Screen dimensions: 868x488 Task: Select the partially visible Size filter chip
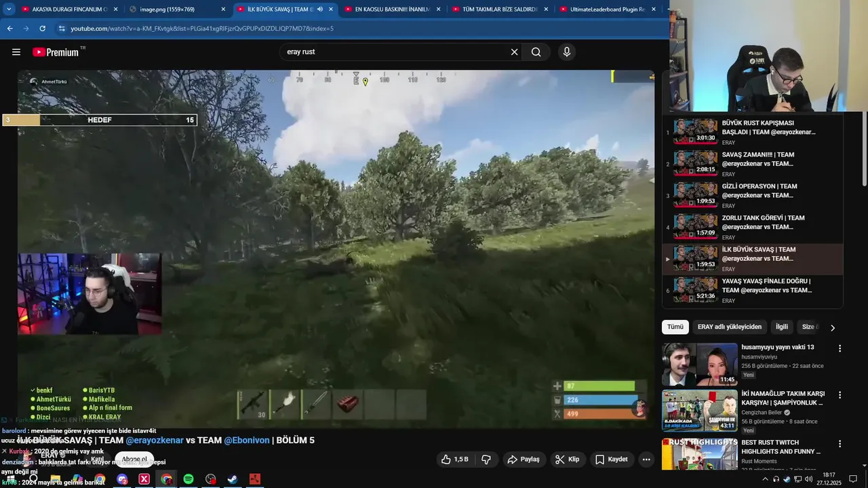[809, 327]
